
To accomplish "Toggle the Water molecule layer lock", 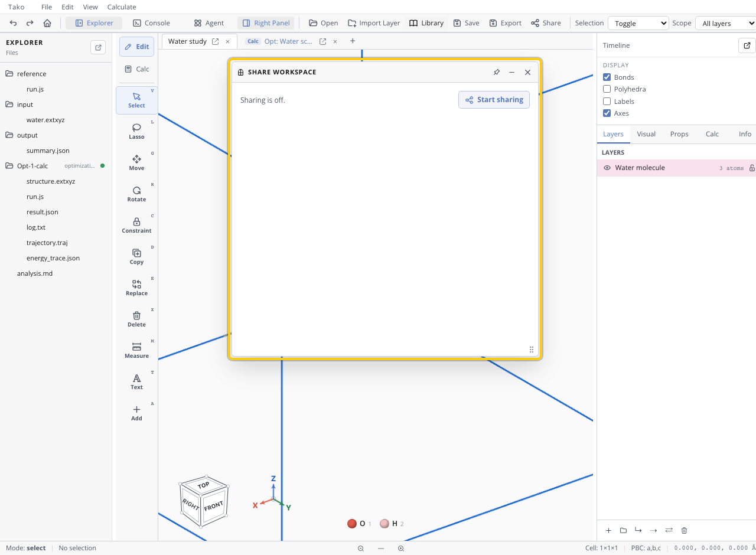I will pos(752,168).
